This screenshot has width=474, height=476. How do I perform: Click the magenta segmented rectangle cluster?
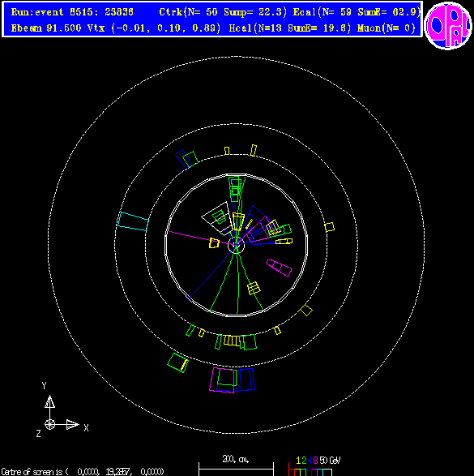pos(279,268)
